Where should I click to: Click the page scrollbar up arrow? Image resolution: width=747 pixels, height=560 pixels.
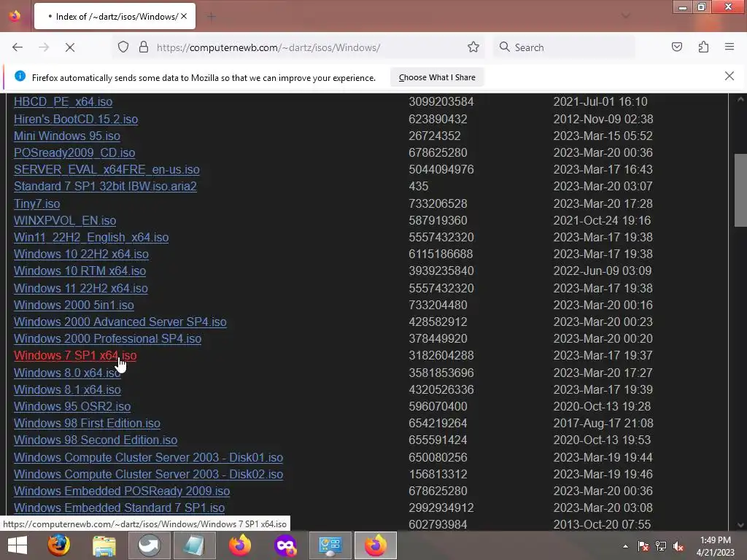(x=740, y=99)
